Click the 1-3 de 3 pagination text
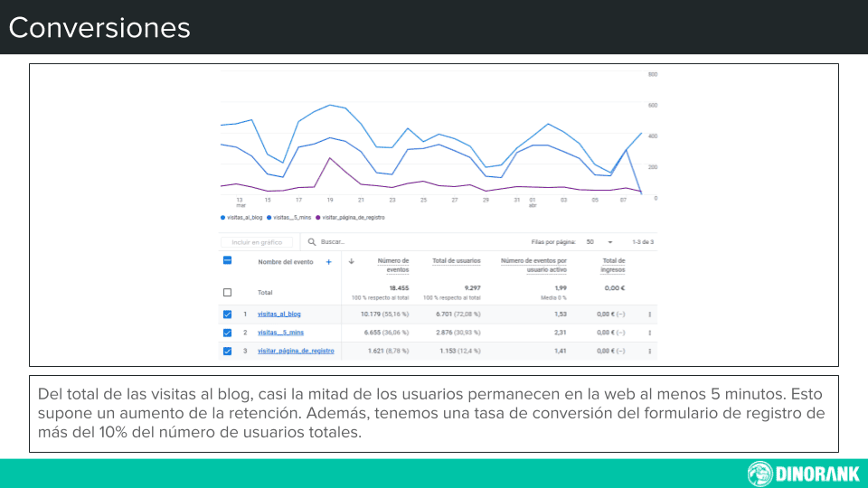This screenshot has height=488, width=868. [643, 242]
